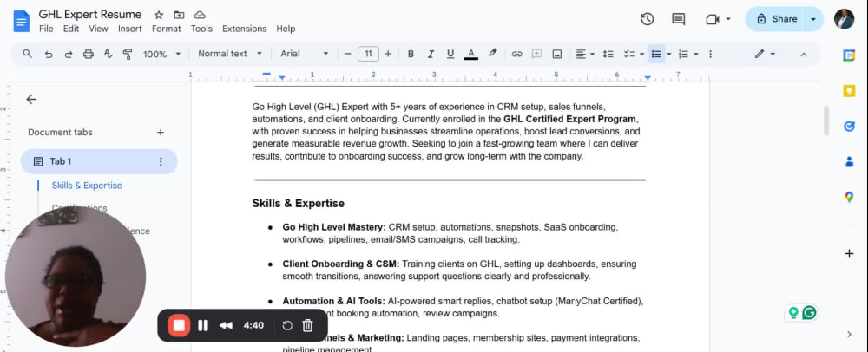
Task: Stop the screen recording
Action: pos(179,325)
